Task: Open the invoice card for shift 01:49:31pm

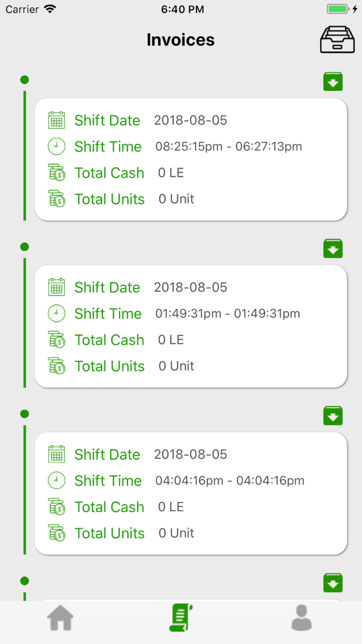Action: tap(190, 326)
